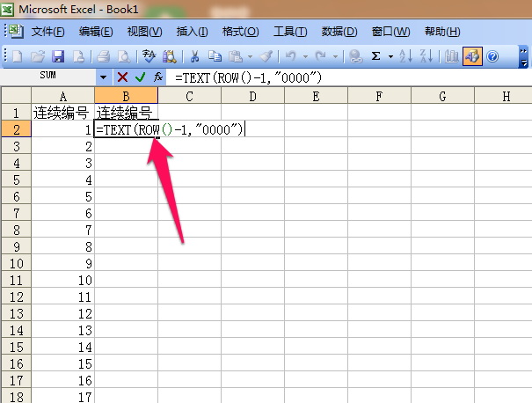The height and width of the screenshot is (403, 532).
Task: Click cell A2 with value 1
Action: pyautogui.click(x=62, y=129)
